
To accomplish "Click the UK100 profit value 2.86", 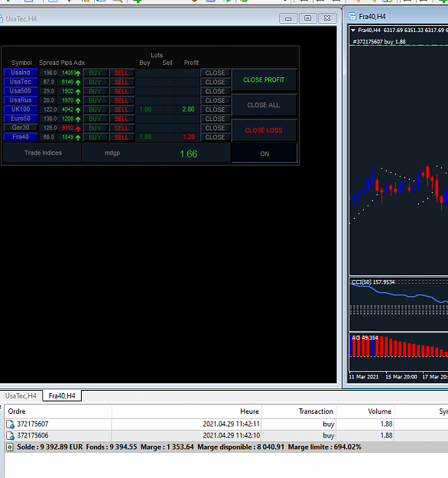I will 188,109.
